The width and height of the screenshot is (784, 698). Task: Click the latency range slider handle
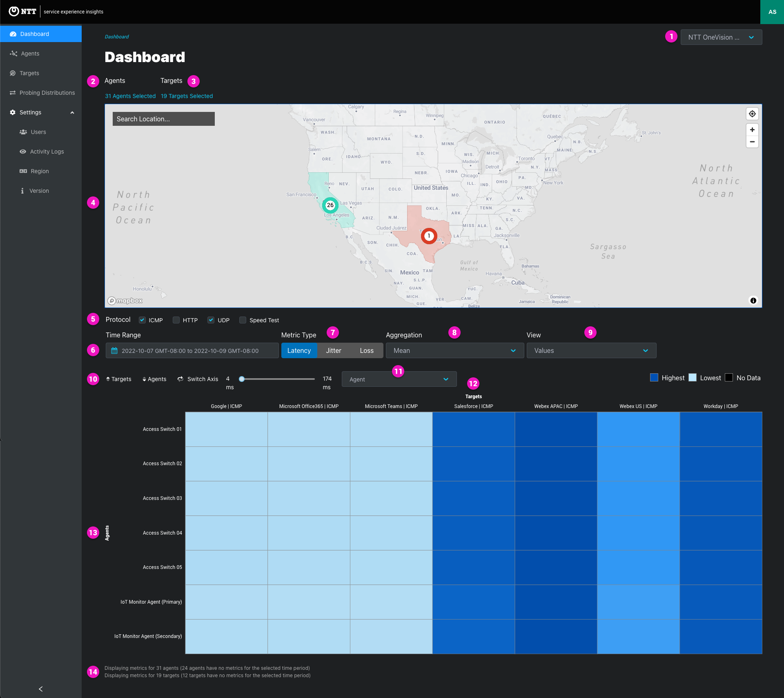tap(242, 379)
